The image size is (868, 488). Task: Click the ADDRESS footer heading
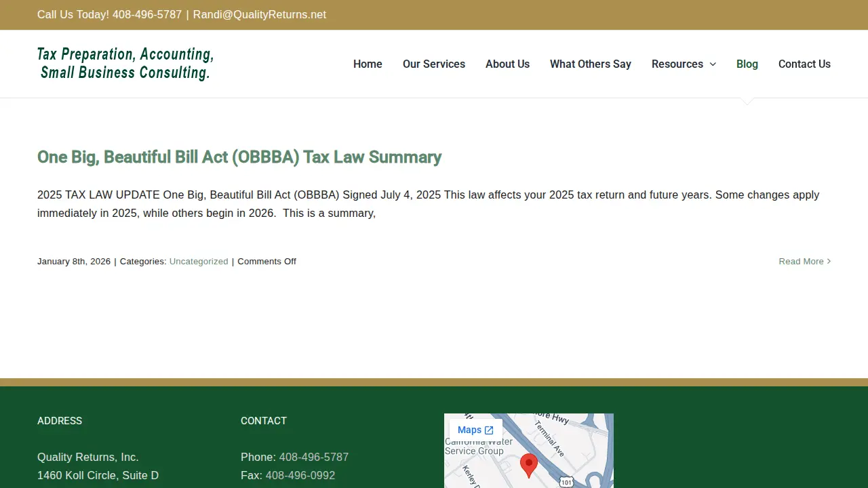click(60, 421)
